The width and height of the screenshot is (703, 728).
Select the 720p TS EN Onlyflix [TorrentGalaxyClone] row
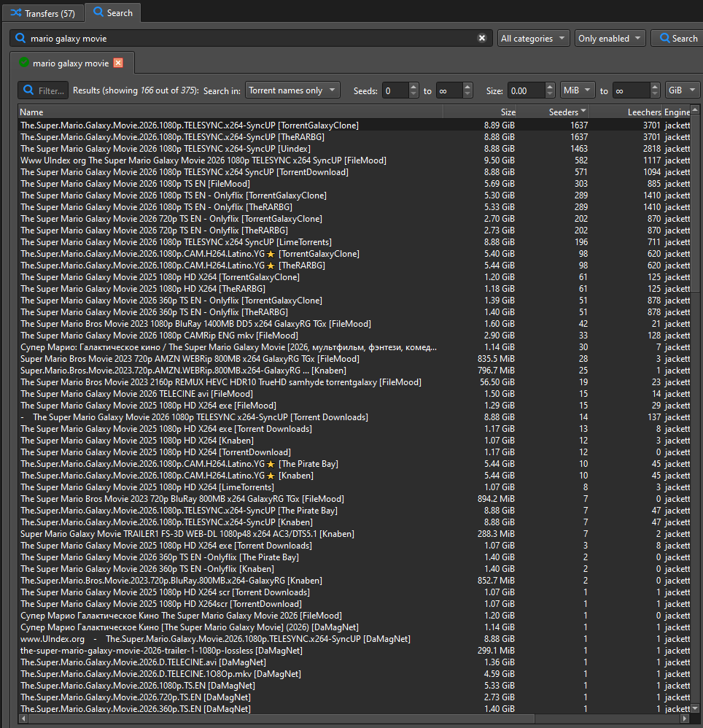click(354, 219)
